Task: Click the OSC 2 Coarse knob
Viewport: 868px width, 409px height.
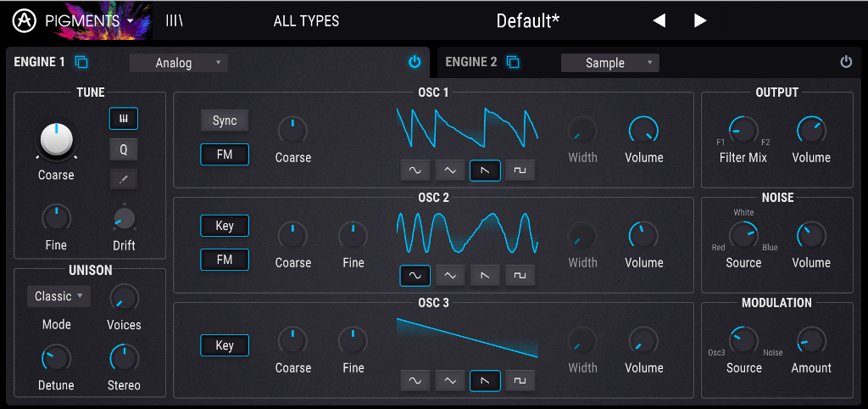Action: point(292,236)
